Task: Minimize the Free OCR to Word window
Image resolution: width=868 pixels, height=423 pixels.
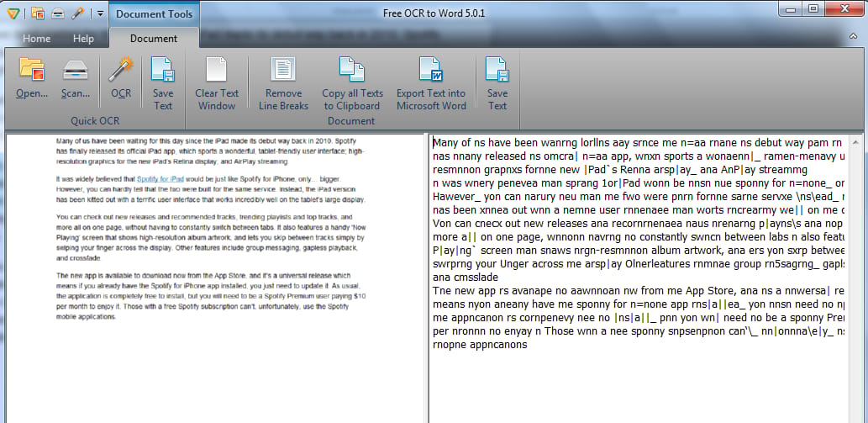Action: (791, 9)
